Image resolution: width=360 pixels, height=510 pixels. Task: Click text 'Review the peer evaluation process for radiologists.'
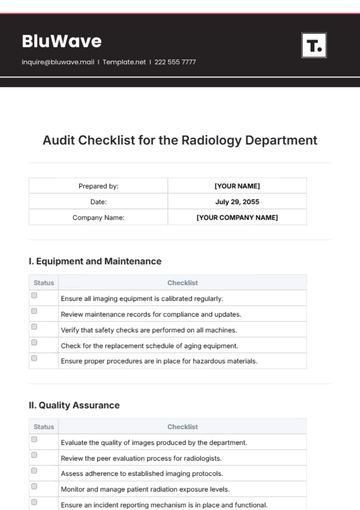141,458
